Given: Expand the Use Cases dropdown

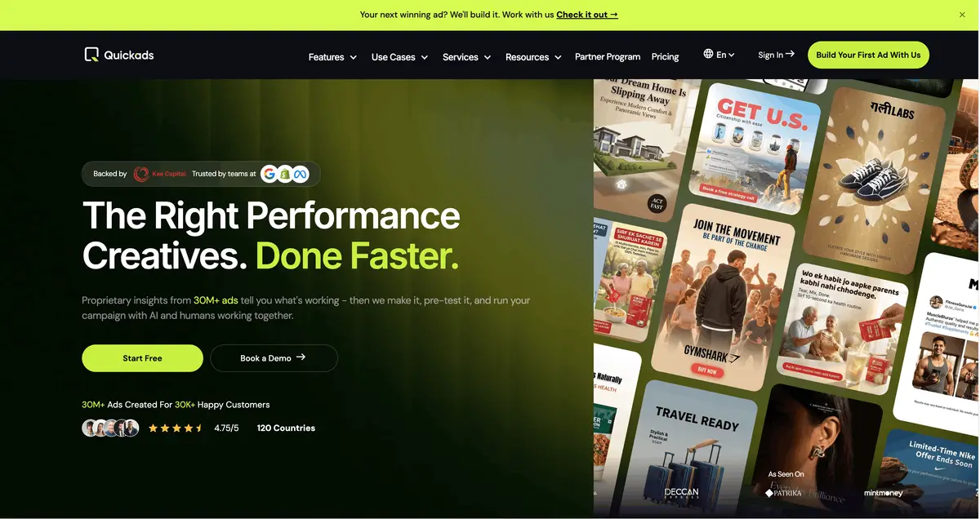Looking at the screenshot, I should [x=400, y=57].
